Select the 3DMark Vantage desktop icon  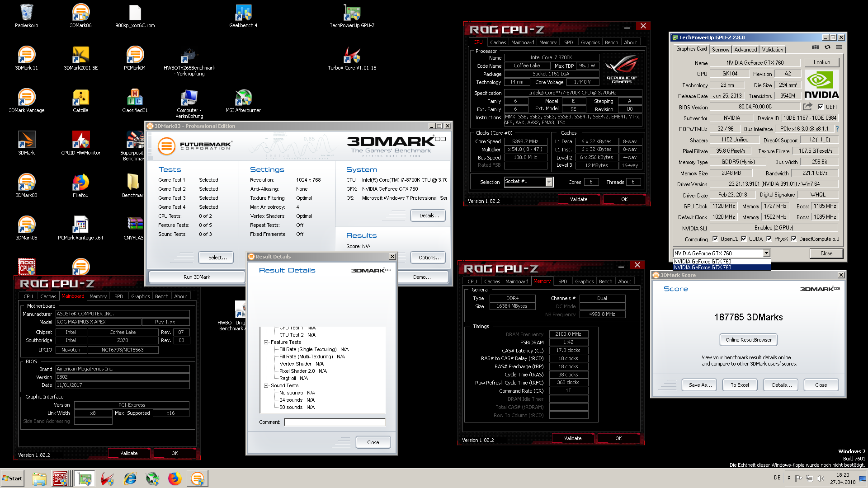(x=26, y=101)
